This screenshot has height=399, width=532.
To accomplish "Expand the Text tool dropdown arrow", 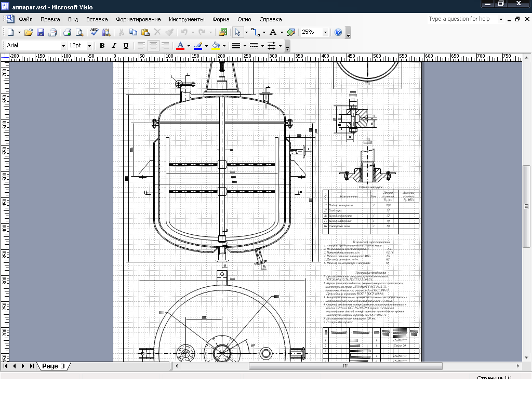I will click(282, 32).
